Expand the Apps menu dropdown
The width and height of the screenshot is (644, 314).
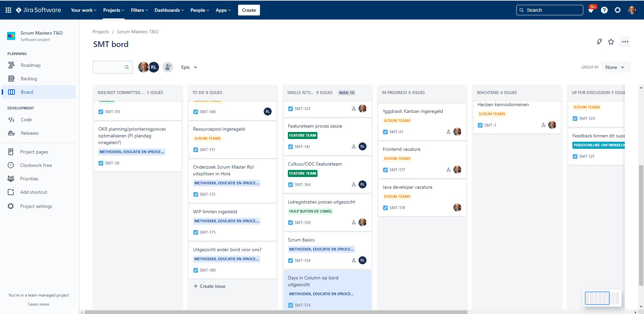point(222,10)
